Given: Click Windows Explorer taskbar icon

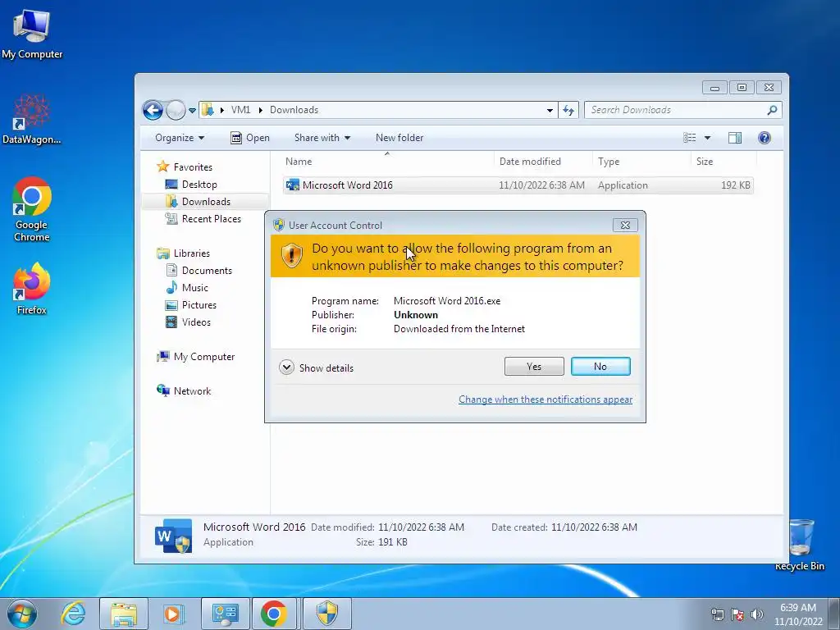Looking at the screenshot, I should click(124, 614).
